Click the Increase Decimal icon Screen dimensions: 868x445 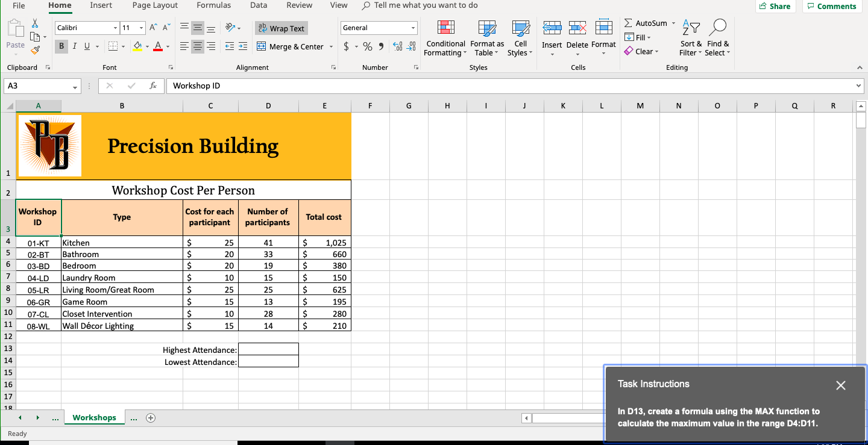[x=398, y=45]
